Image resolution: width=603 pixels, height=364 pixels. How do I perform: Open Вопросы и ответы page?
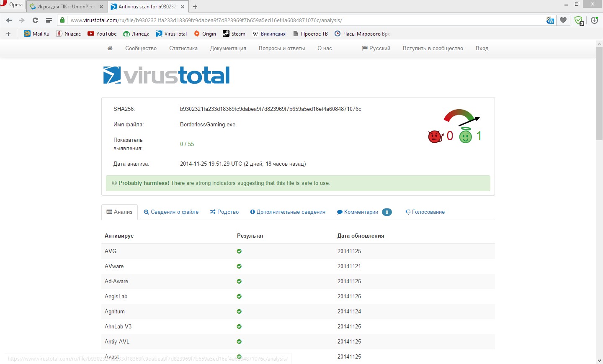[x=282, y=48]
